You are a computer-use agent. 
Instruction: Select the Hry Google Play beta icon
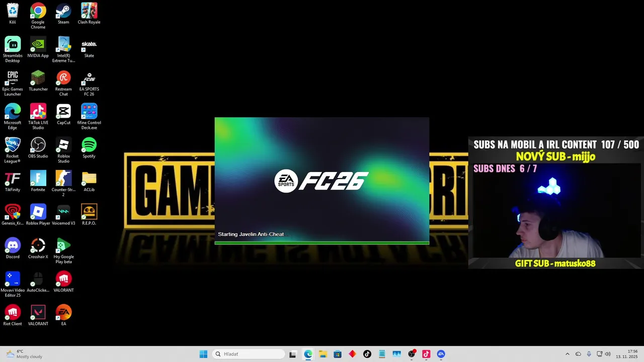(x=63, y=250)
